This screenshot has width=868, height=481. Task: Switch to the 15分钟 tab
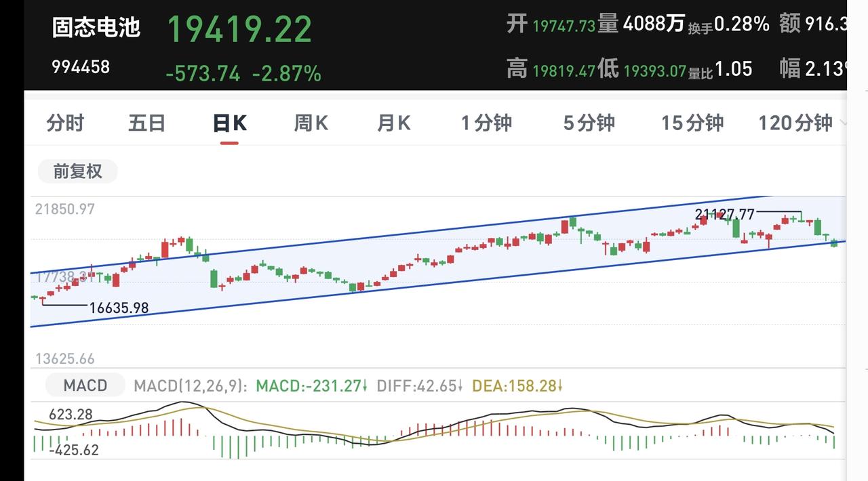click(692, 123)
